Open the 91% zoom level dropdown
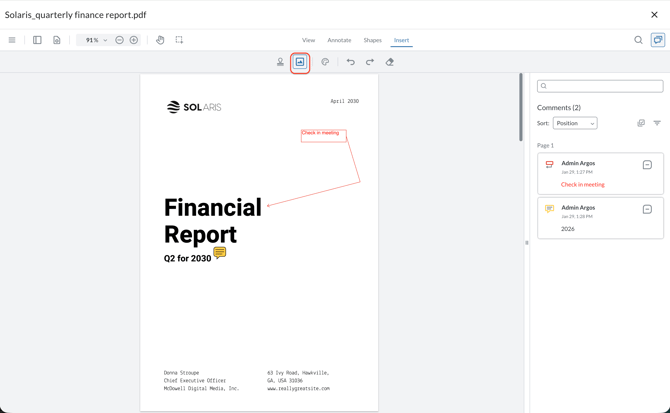Image resolution: width=670 pixels, height=413 pixels. coord(95,40)
